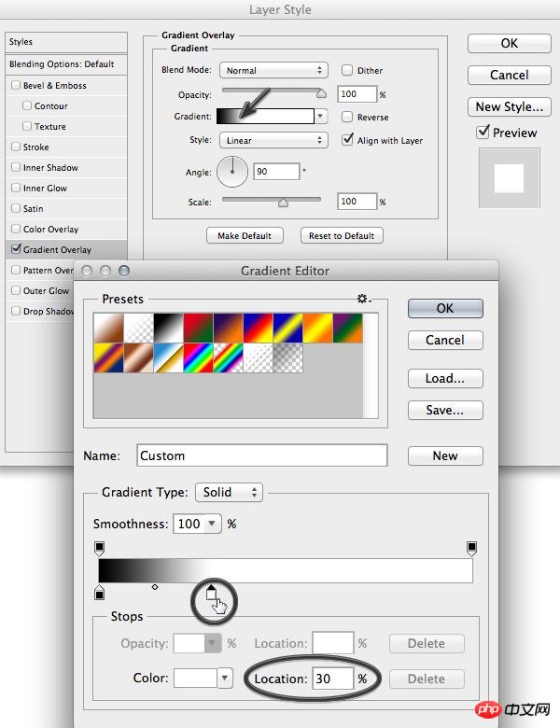This screenshot has height=728, width=560.
Task: Toggle the Dither checkbox
Action: click(347, 70)
